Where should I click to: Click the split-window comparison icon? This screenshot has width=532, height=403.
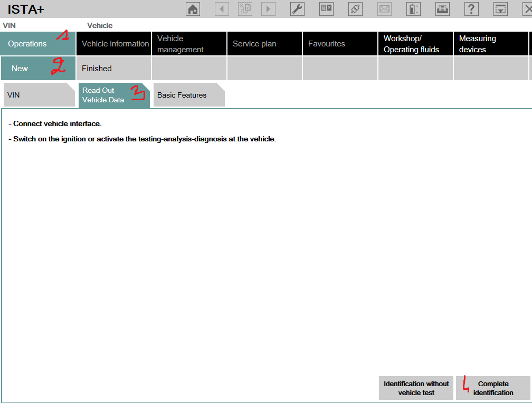(x=326, y=9)
